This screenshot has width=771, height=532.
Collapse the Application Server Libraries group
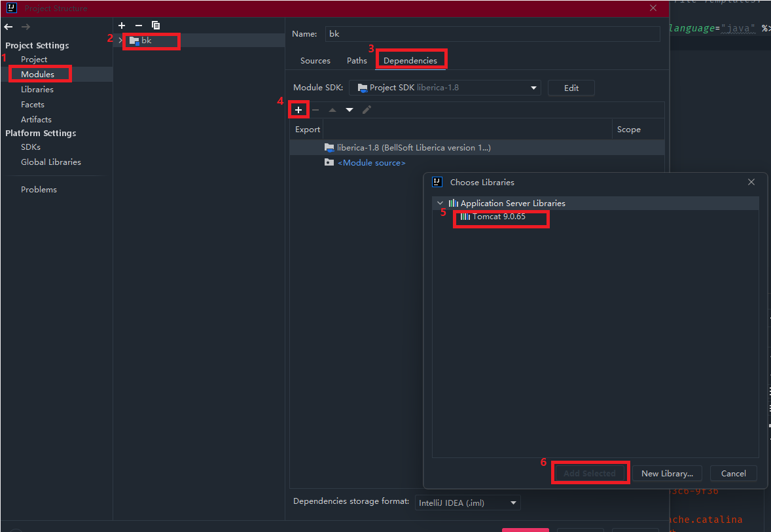440,203
